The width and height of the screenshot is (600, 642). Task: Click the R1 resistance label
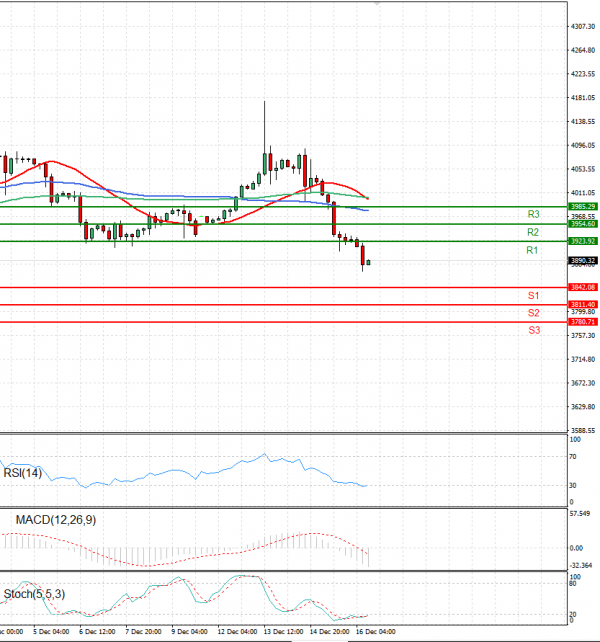tap(532, 250)
